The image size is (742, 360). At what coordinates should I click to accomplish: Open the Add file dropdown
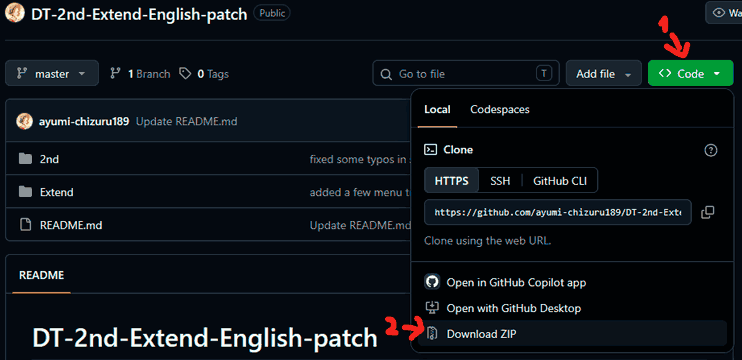[x=603, y=74]
